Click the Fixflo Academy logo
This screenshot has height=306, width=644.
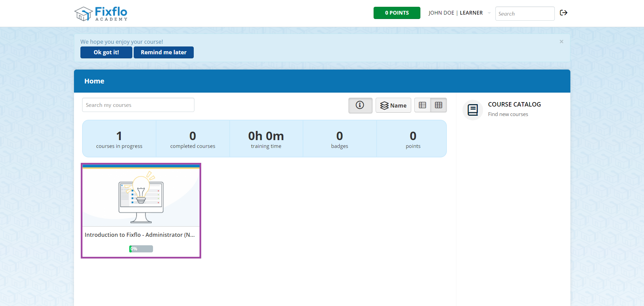click(x=101, y=14)
